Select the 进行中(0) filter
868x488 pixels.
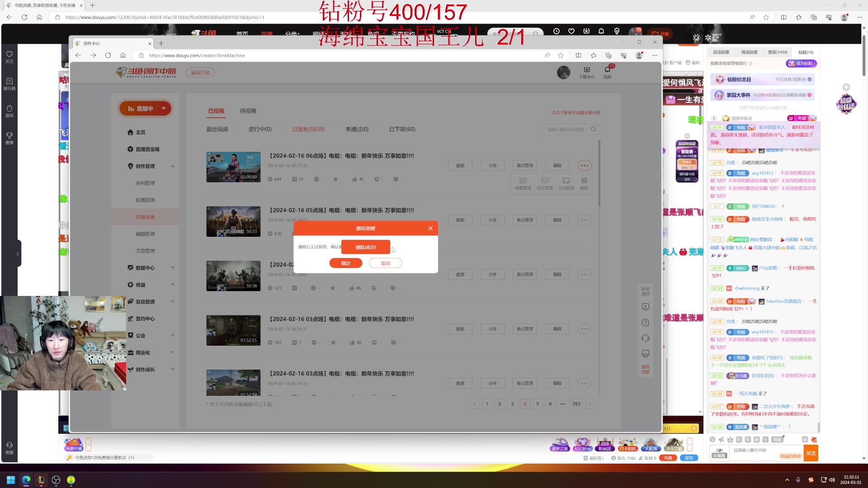pos(260,129)
